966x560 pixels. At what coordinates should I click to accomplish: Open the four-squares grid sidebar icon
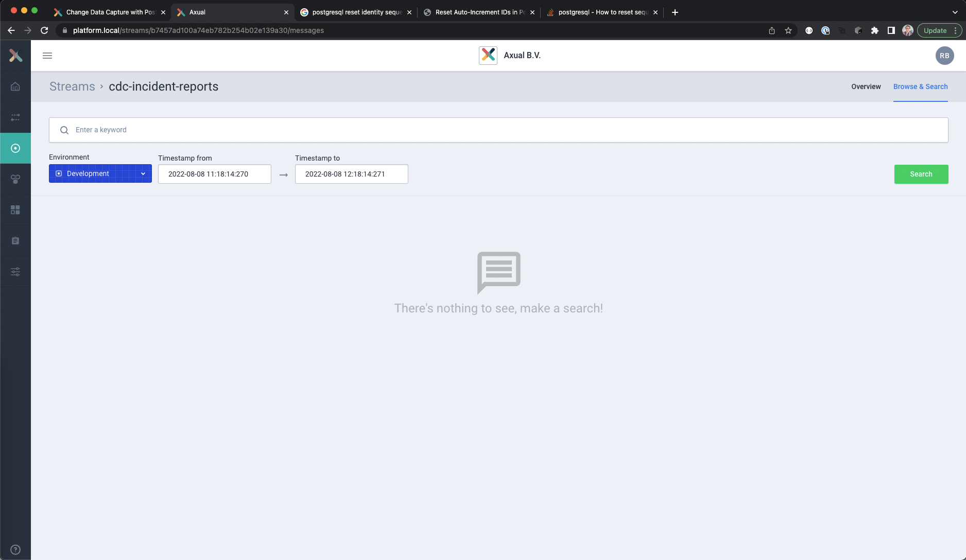[x=15, y=210]
